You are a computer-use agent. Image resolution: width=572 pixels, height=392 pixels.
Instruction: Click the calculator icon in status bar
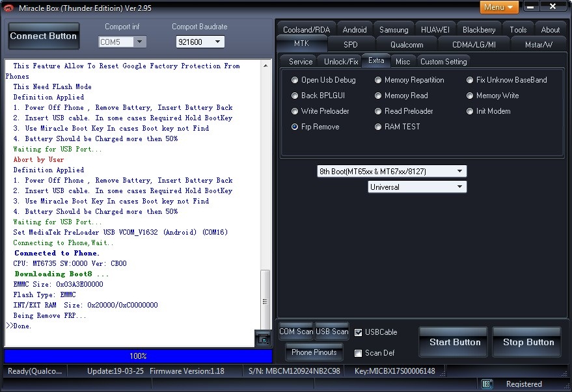pos(486,384)
